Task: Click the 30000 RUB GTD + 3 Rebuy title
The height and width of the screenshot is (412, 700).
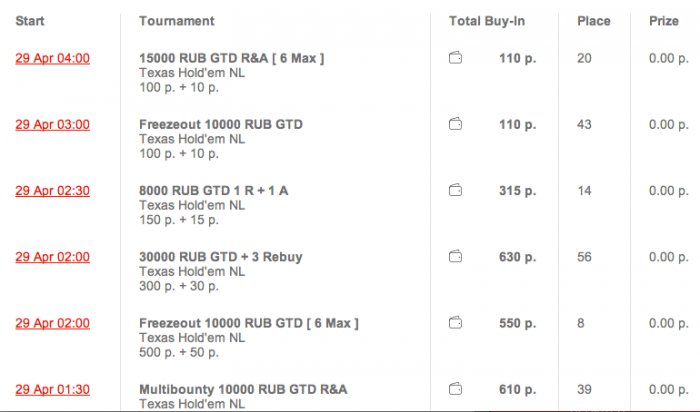Action: tap(220, 257)
